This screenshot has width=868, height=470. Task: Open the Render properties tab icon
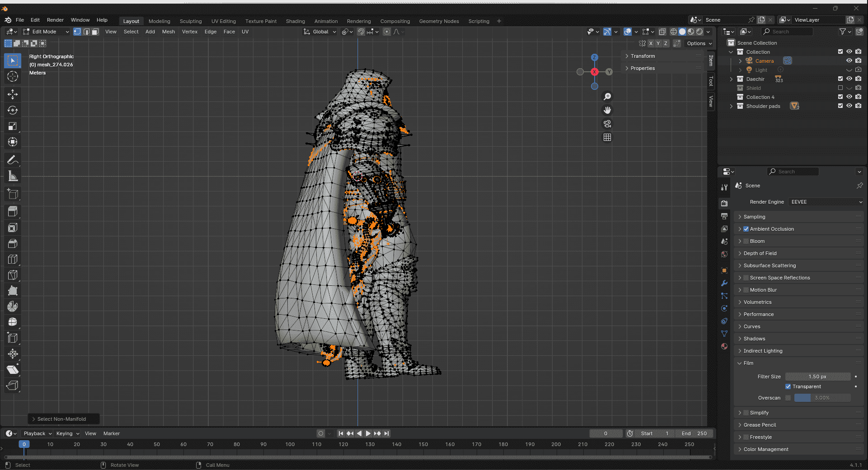(x=724, y=203)
